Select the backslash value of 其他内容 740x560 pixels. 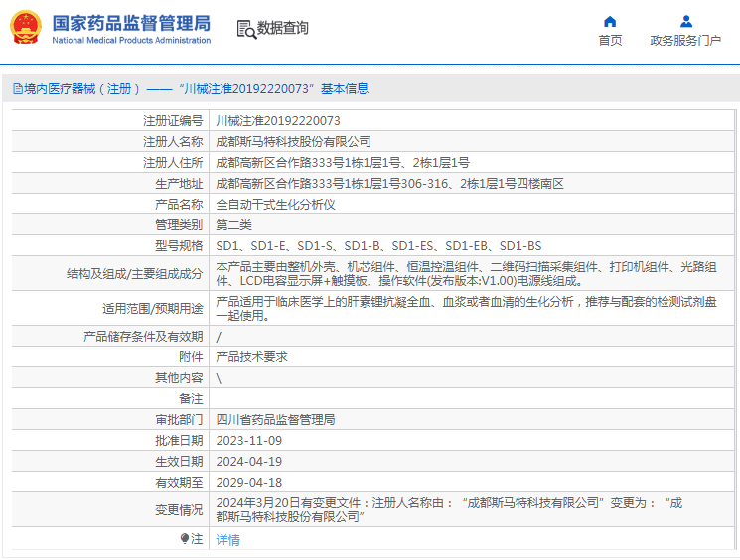tap(219, 378)
